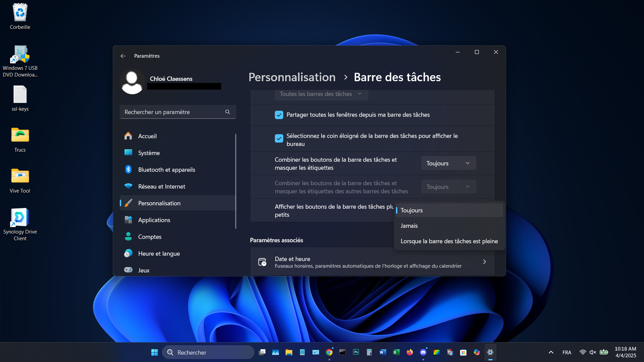Open the terminal console taskbar icon
The image size is (644, 362).
pyautogui.click(x=343, y=352)
